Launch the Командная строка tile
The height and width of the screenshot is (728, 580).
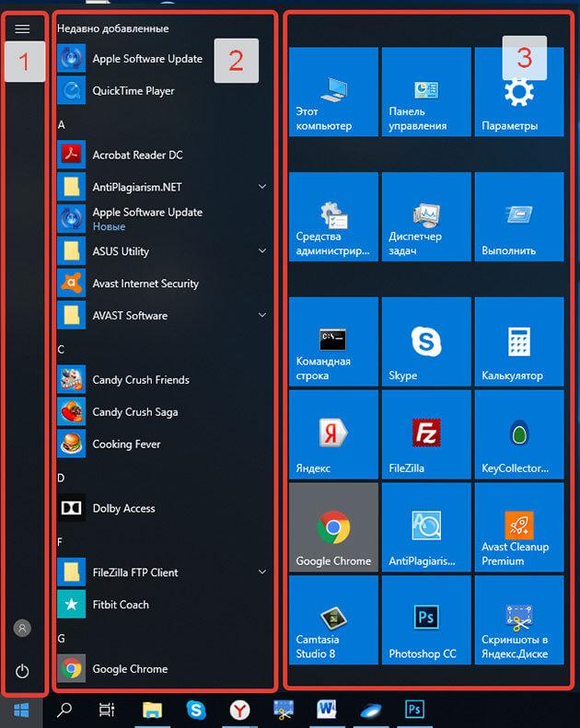point(333,341)
